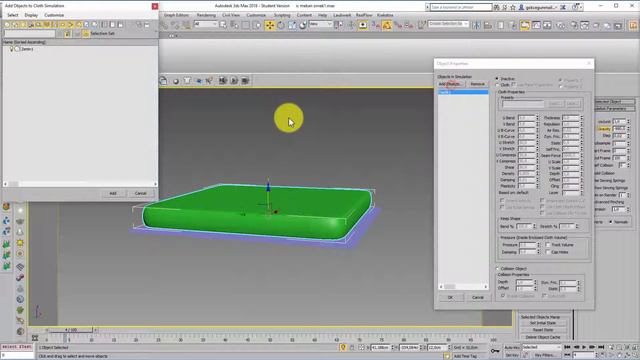
Task: Click the find filter field in Add Objects dialog
Action: (29, 34)
